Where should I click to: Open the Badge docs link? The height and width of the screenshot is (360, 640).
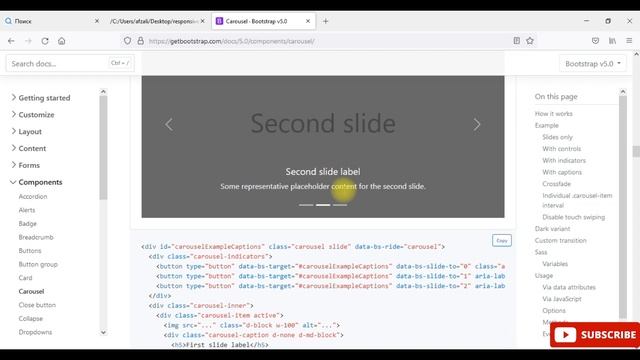pos(27,223)
